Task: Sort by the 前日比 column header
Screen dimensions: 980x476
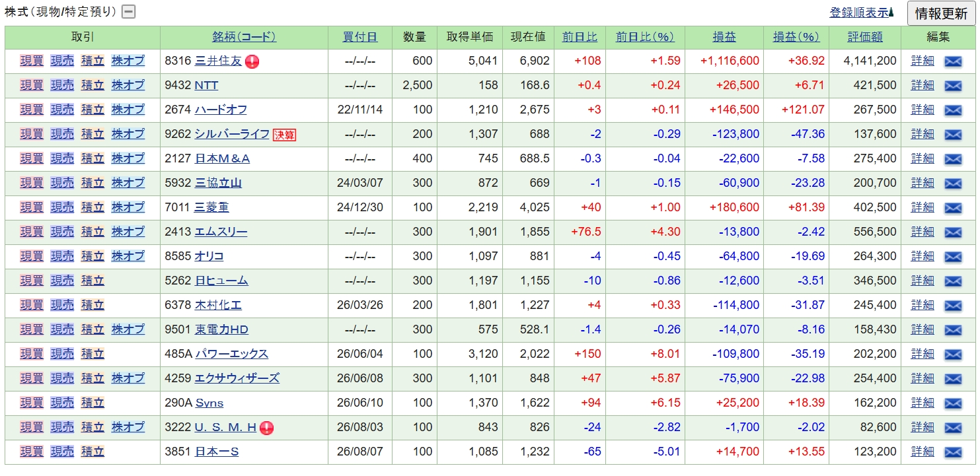Action: [x=580, y=37]
